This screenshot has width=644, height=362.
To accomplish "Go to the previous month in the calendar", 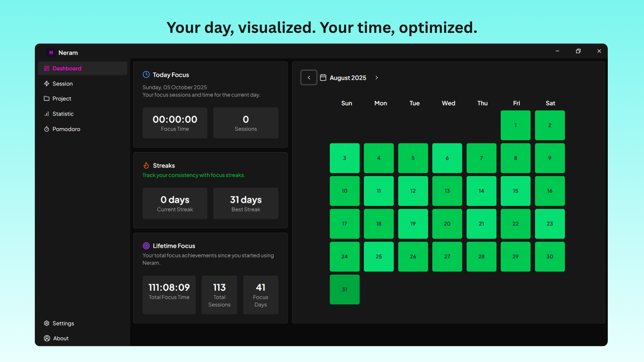I will click(x=309, y=77).
